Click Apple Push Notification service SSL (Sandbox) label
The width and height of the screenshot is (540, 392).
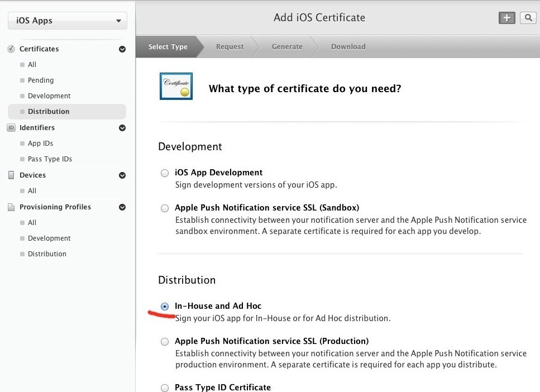[x=267, y=208]
